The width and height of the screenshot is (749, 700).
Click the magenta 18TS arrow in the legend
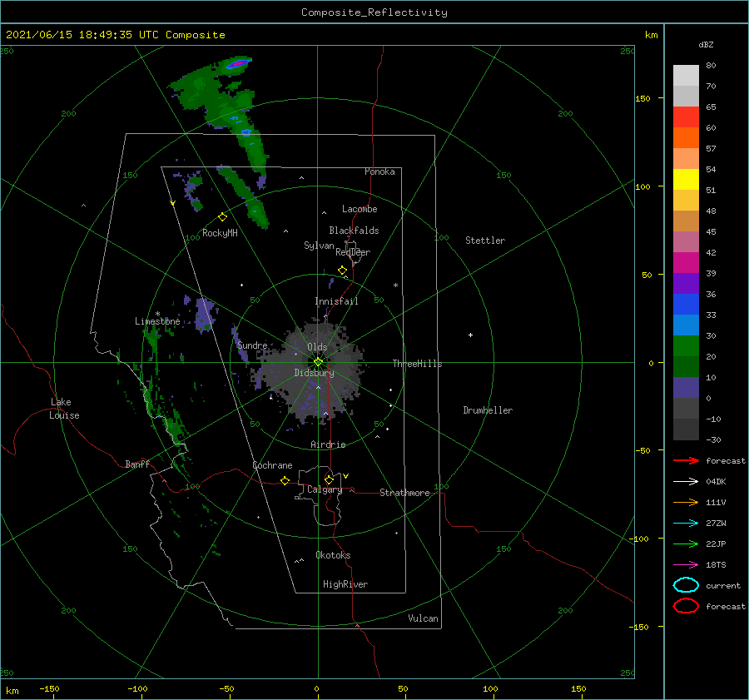coord(686,565)
